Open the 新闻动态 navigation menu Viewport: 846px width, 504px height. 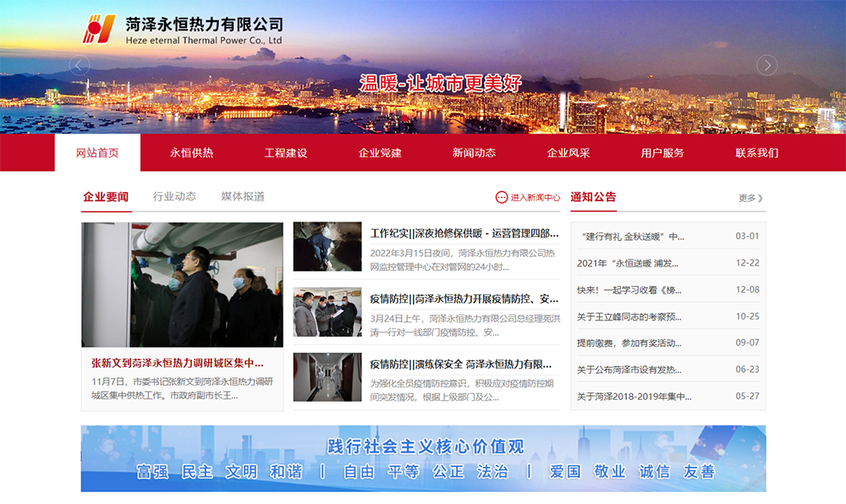point(474,153)
